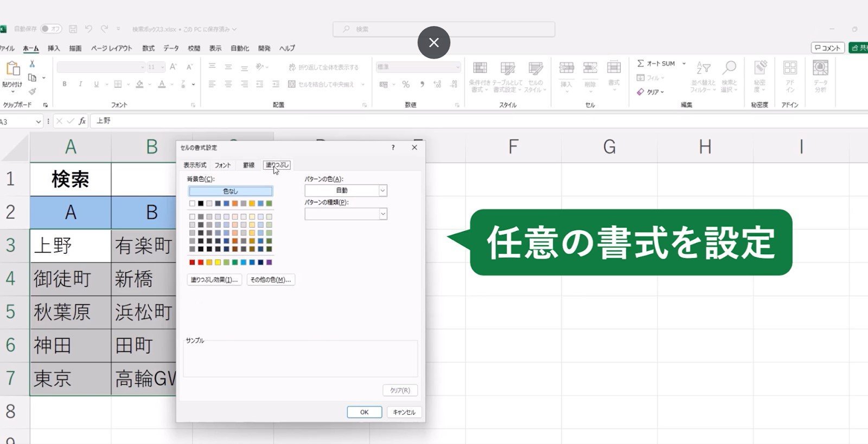868x444 pixels.
Task: Click the Increase Font Size icon
Action: tap(173, 67)
